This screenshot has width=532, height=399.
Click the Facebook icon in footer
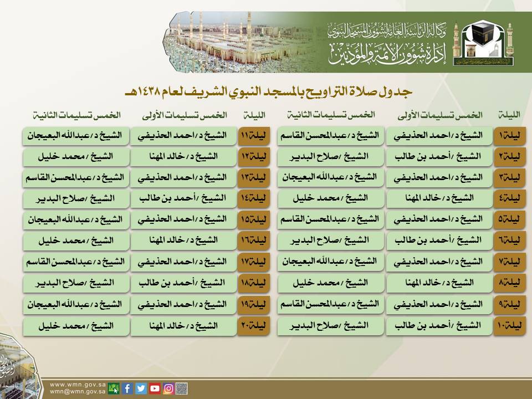coord(127,388)
